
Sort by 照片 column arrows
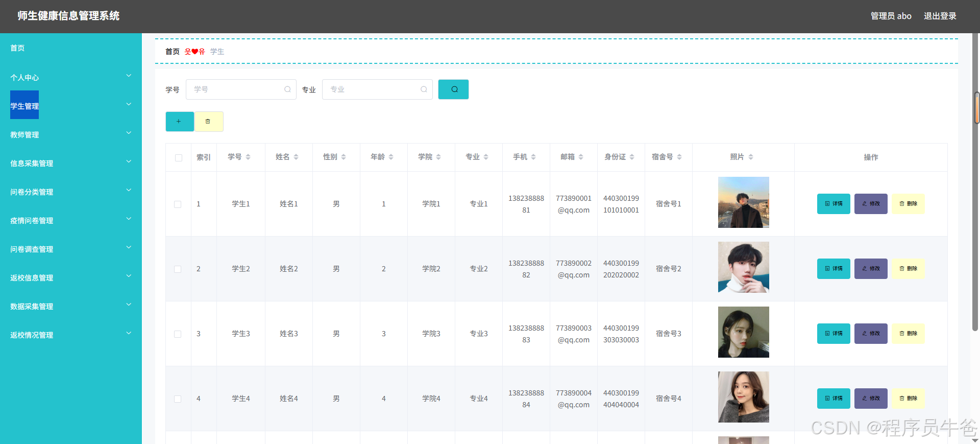pos(751,157)
